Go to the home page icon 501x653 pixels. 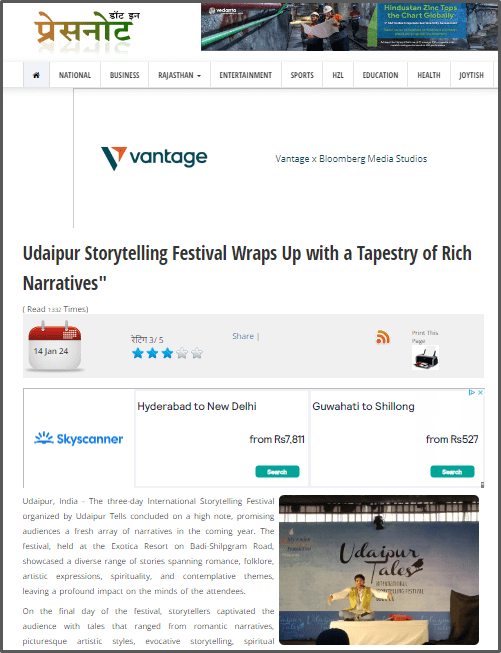[x=36, y=75]
